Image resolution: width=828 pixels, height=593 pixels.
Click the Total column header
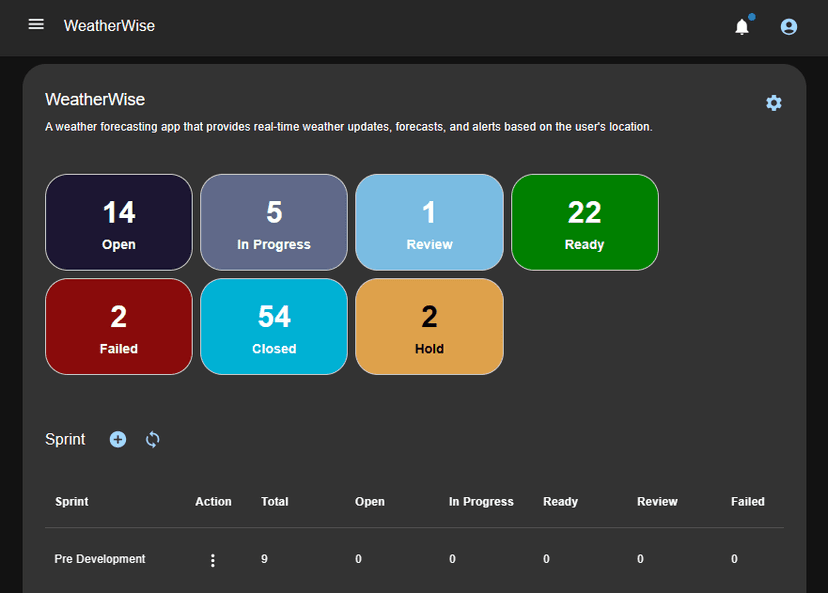coord(274,502)
